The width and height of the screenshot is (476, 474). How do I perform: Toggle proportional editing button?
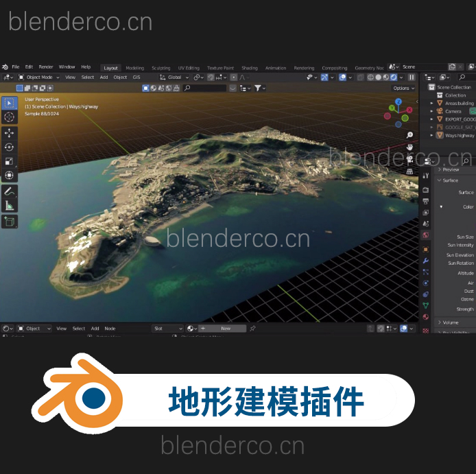[x=233, y=78]
